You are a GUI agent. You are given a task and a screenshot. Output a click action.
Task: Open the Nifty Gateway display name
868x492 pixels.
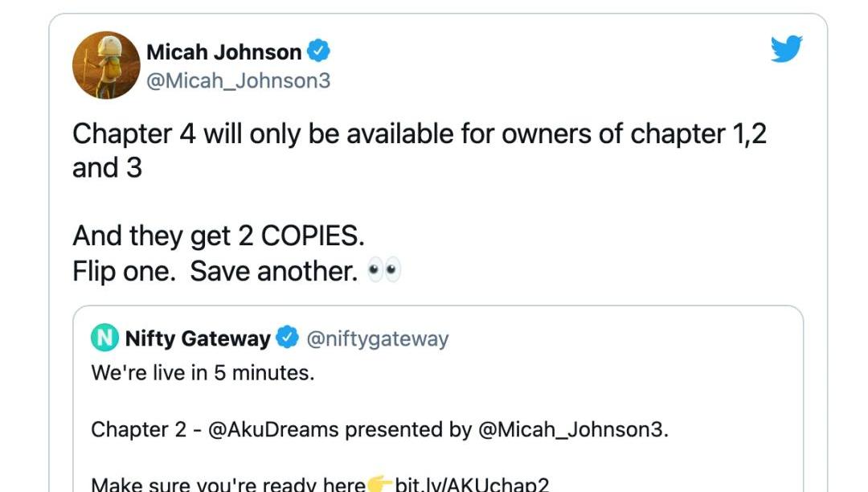(x=198, y=338)
